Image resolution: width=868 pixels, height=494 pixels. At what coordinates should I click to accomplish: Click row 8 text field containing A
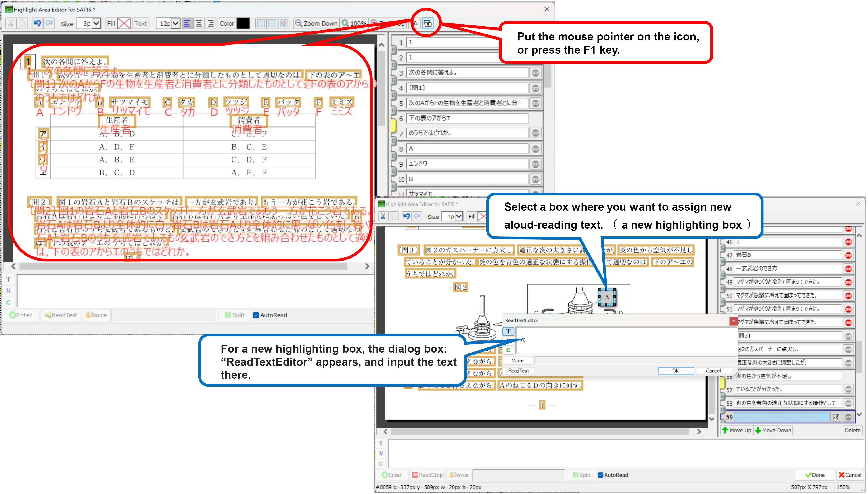pyautogui.click(x=467, y=149)
